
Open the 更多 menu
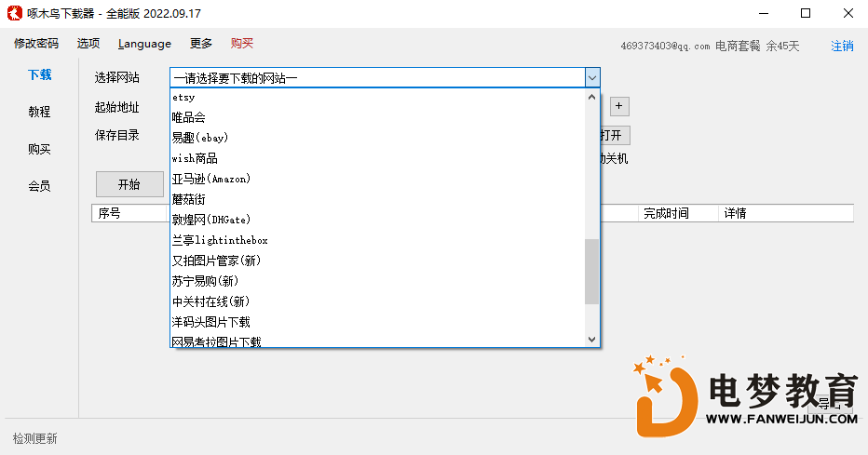[201, 44]
